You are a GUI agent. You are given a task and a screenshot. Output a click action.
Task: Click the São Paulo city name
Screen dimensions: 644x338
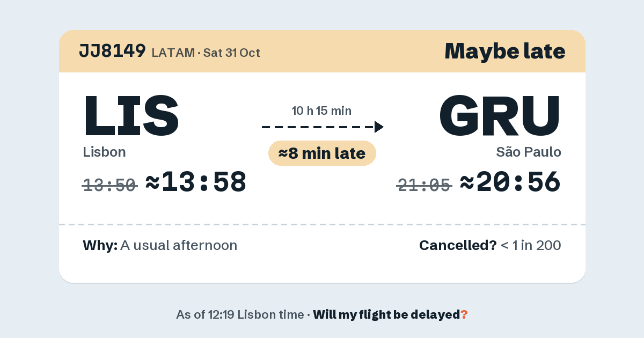click(529, 152)
